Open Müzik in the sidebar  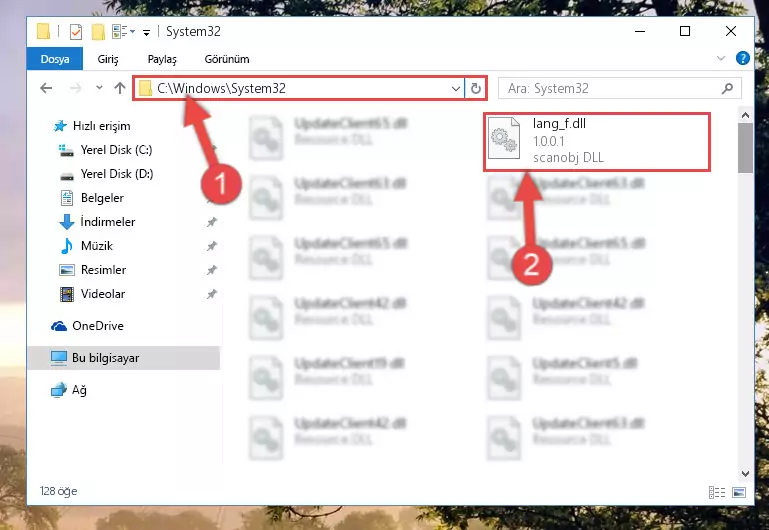tap(97, 246)
